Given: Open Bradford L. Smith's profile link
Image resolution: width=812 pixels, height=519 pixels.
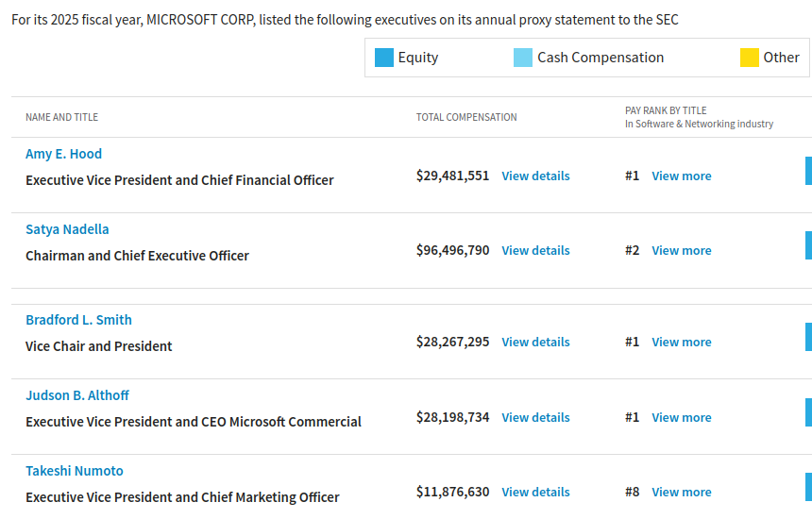Looking at the screenshot, I should point(78,320).
